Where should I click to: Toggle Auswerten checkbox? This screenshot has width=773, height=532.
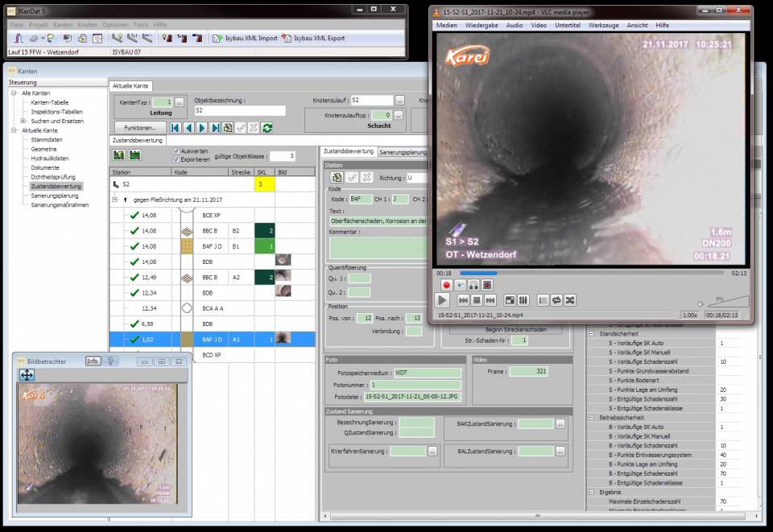click(176, 151)
